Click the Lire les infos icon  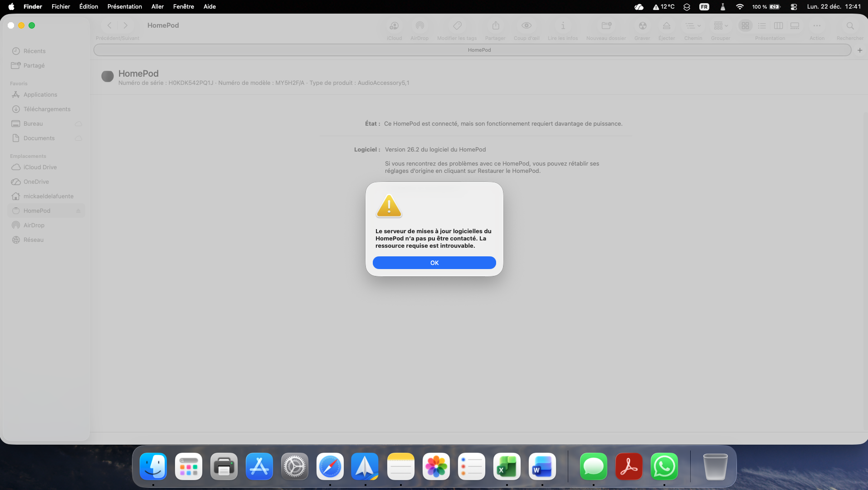[563, 26]
